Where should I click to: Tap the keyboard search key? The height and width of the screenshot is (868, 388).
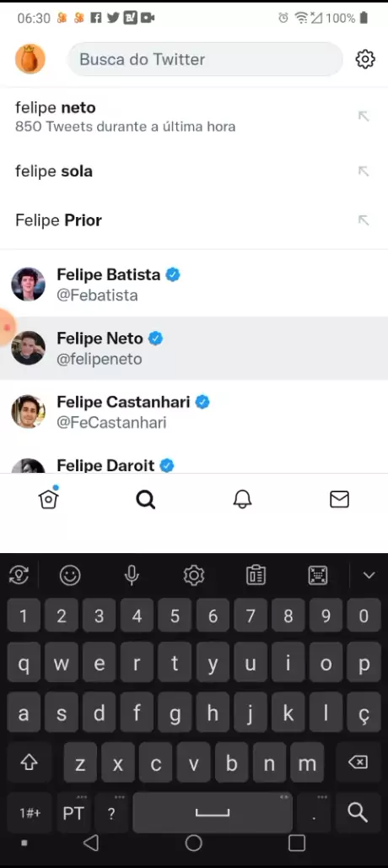pyautogui.click(x=358, y=812)
